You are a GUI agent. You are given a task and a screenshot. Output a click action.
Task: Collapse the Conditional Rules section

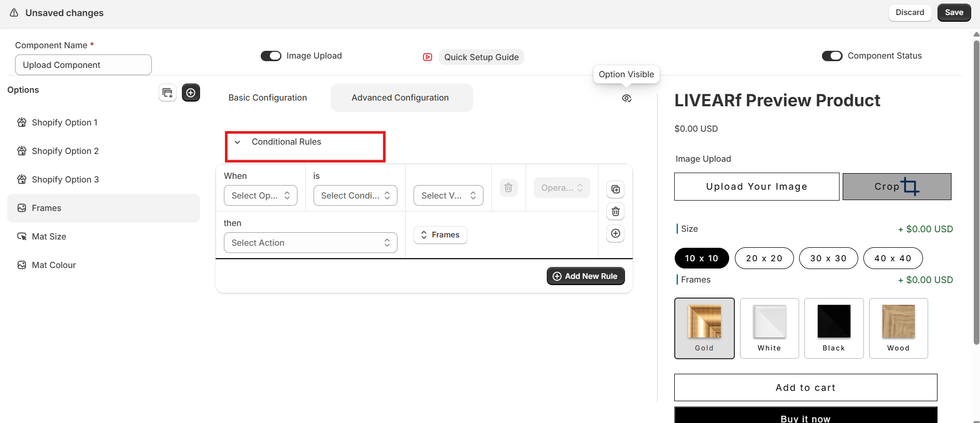tap(237, 142)
